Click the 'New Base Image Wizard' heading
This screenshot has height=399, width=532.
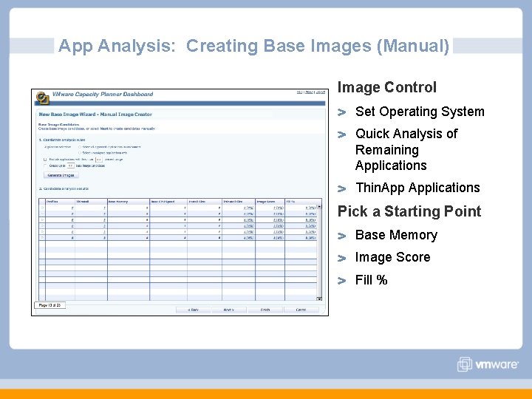click(x=95, y=115)
